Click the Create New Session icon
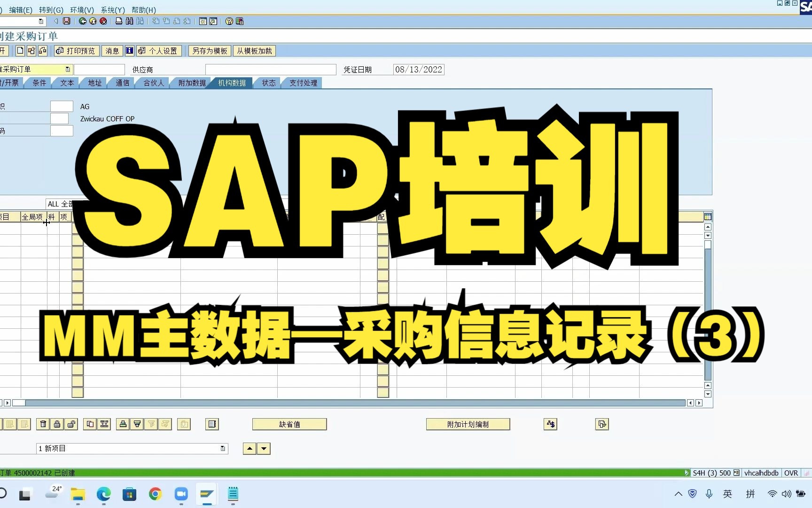 click(x=203, y=21)
